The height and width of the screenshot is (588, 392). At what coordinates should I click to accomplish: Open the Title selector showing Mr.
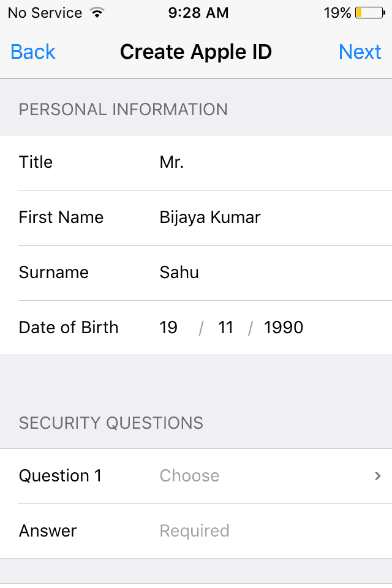(196, 162)
